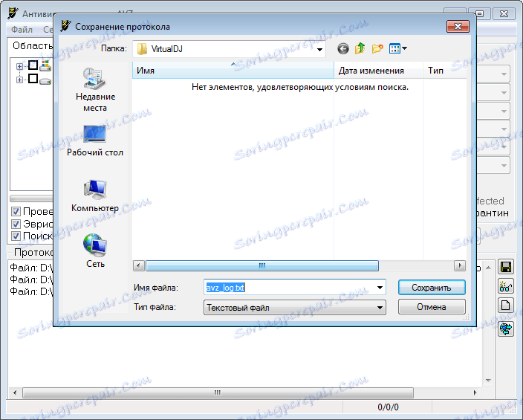Open Недавние места shortcut
The height and width of the screenshot is (420, 523).
95,89
